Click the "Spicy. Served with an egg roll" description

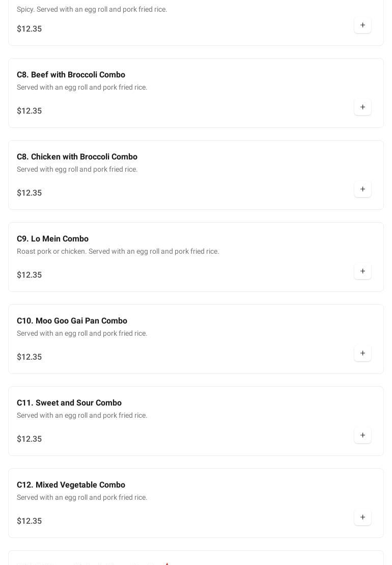point(92,10)
